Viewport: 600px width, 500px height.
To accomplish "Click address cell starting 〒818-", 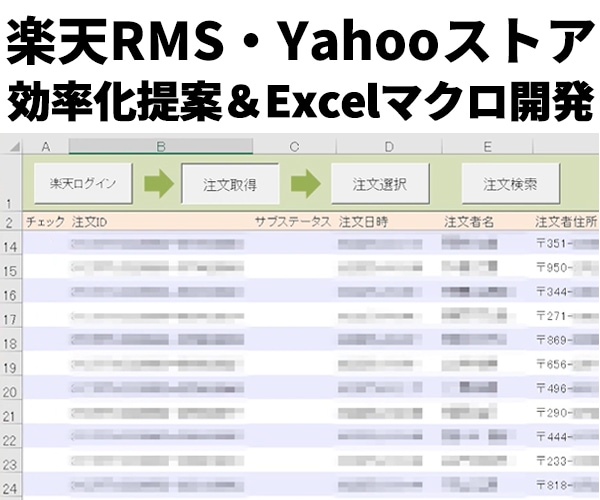I will click(x=566, y=485).
